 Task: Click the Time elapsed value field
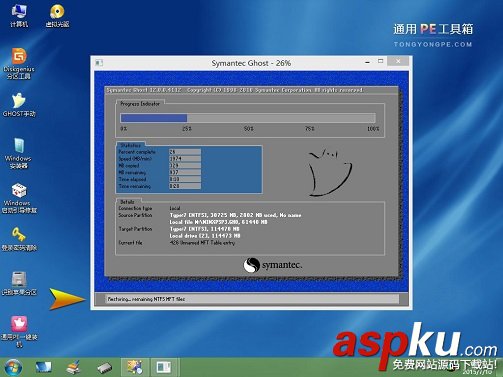tap(185, 179)
